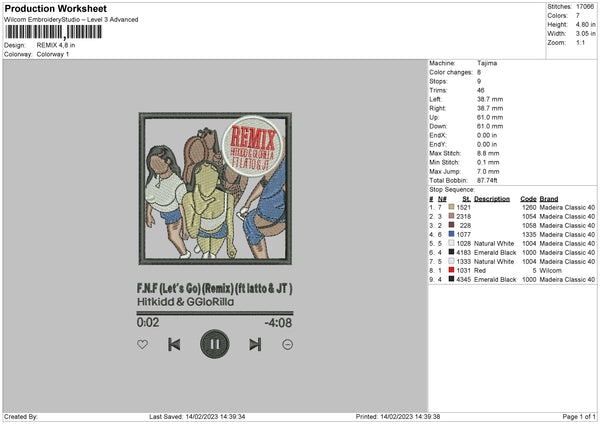Click the blue swatch for stitch count 1077

pyautogui.click(x=451, y=234)
